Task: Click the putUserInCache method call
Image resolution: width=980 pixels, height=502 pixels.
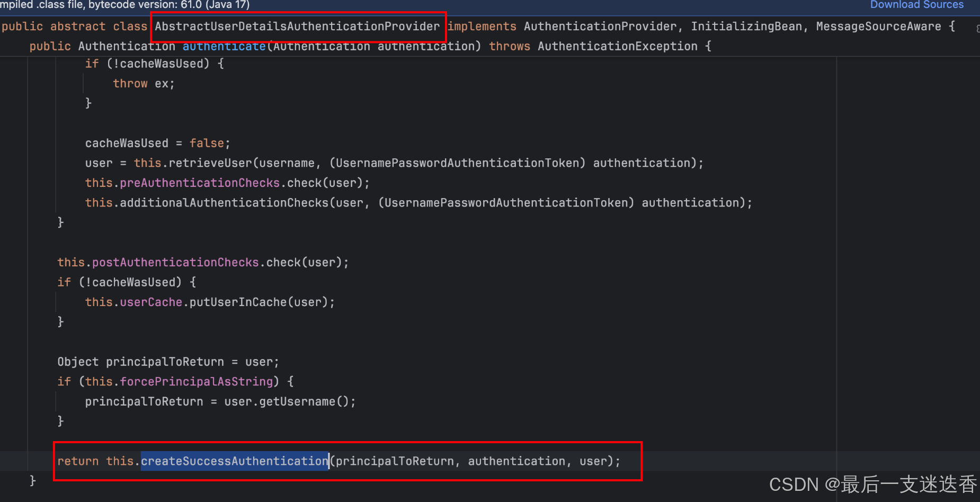Action: click(238, 302)
